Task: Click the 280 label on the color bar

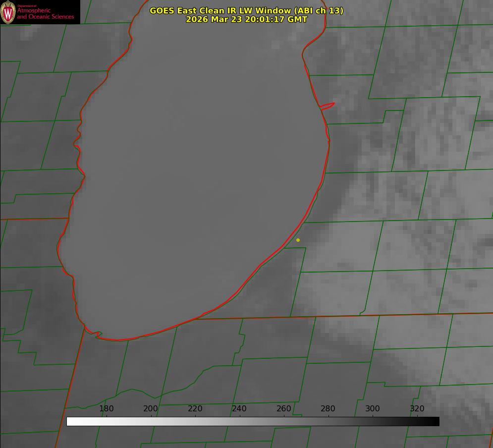Action: tap(328, 409)
